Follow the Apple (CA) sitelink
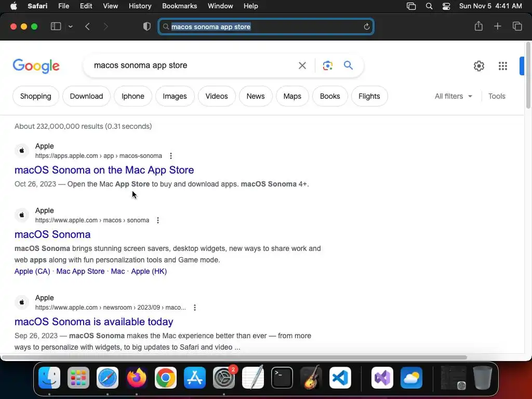532x399 pixels. [32, 271]
